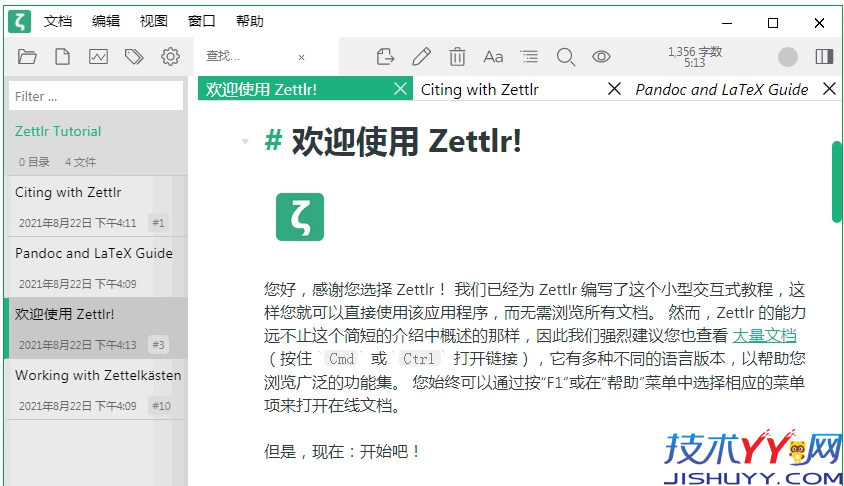
Task: Click the grey pomodoro circle
Action: click(787, 57)
